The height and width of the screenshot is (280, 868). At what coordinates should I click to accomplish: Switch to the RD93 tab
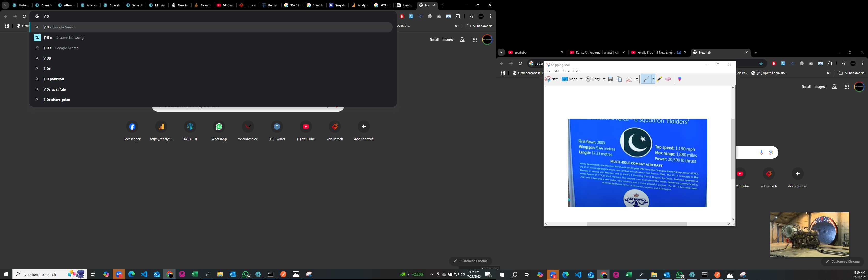[x=382, y=5]
